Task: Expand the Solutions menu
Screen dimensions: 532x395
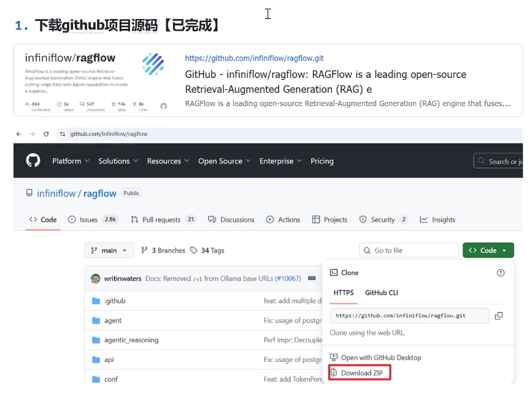Action: click(x=118, y=161)
